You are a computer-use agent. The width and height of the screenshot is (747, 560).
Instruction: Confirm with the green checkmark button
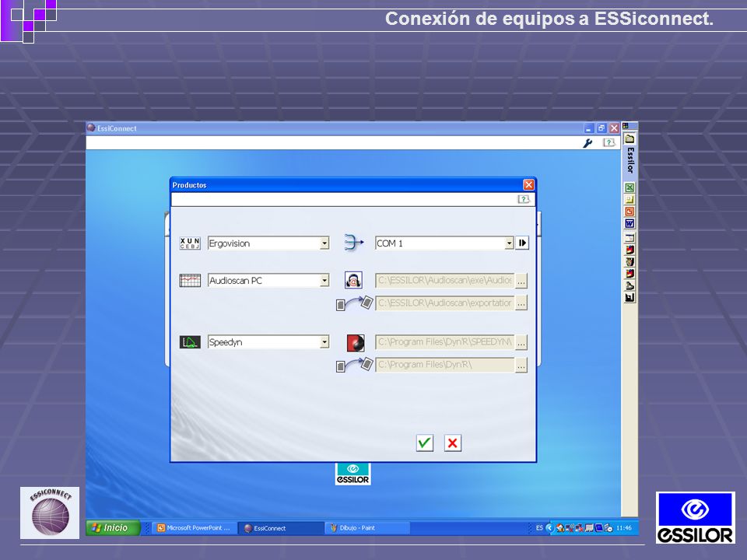tap(425, 443)
